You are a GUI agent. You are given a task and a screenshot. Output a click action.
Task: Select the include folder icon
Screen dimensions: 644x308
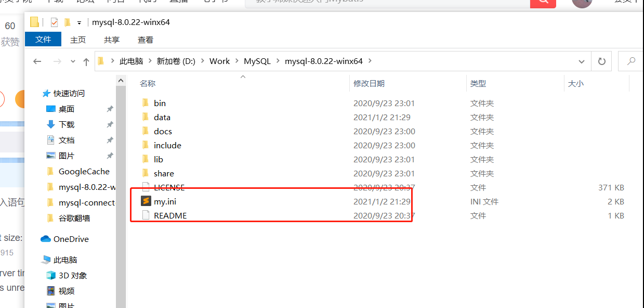coord(146,145)
